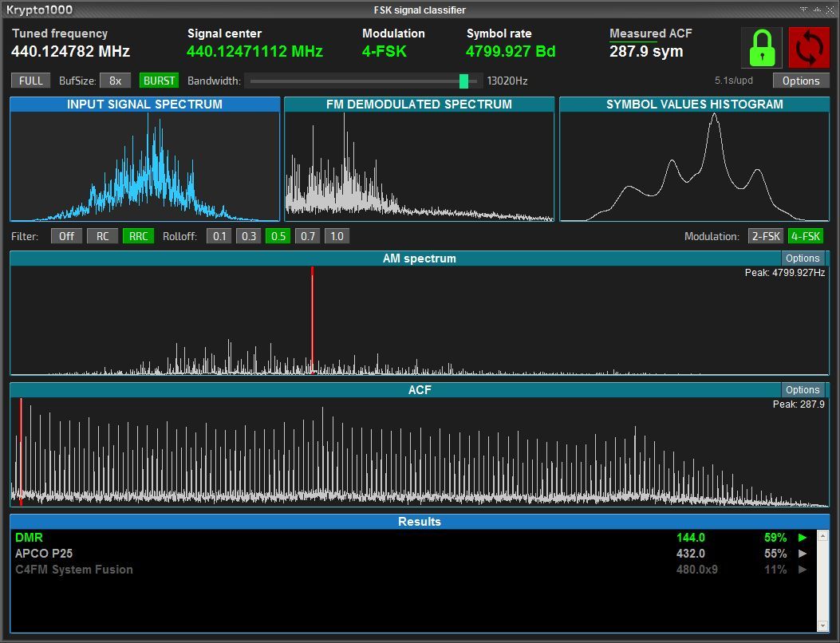The width and height of the screenshot is (840, 643).
Task: Open the BufSize 8x selector
Action: click(x=115, y=81)
